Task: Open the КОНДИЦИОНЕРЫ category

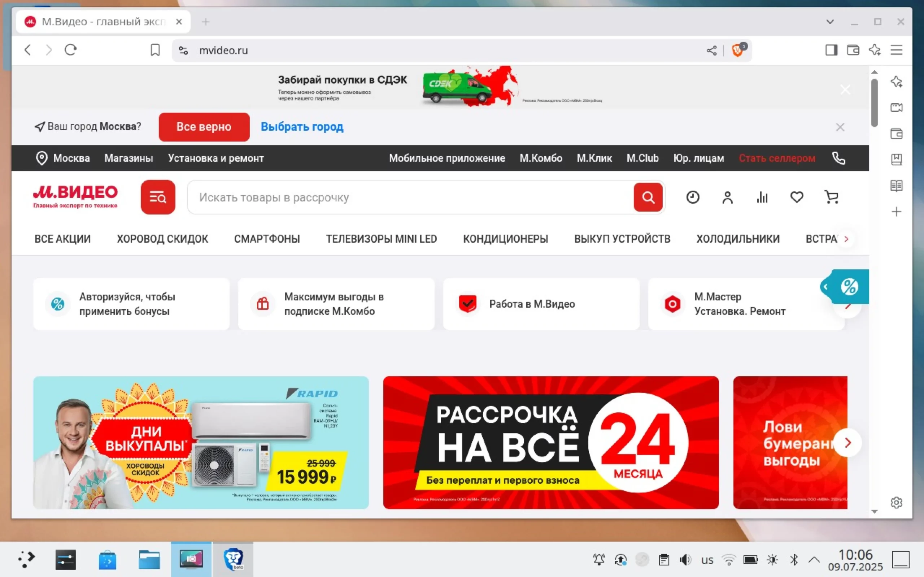Action: pos(505,239)
